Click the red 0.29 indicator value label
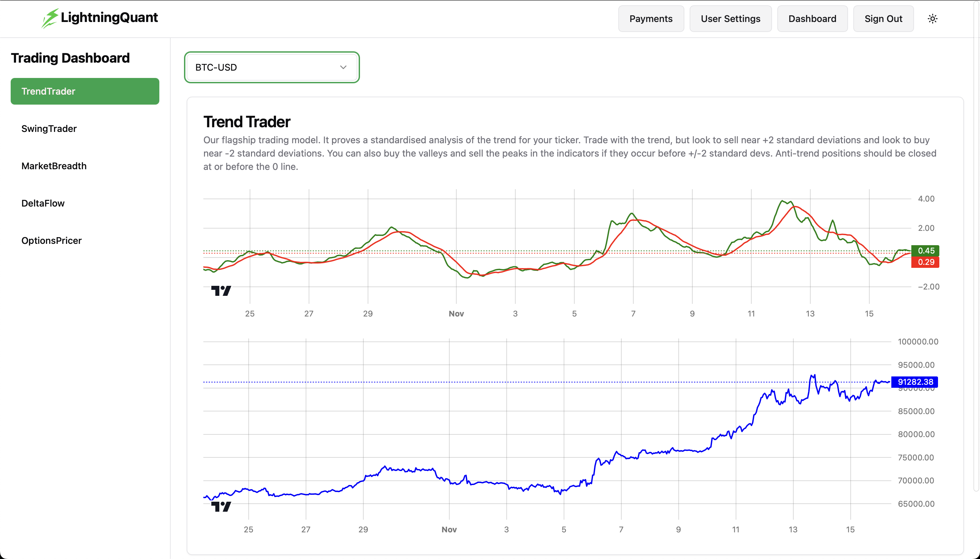The height and width of the screenshot is (559, 980). (x=925, y=262)
